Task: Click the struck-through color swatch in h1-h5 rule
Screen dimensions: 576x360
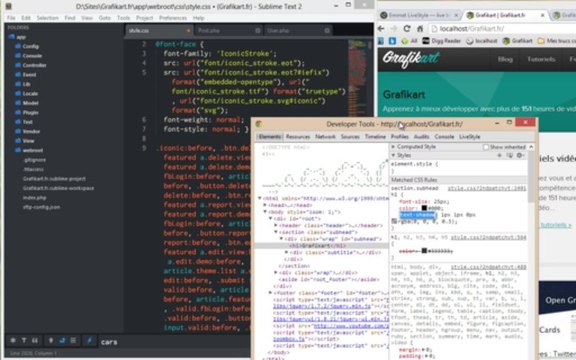Action: pos(424,251)
